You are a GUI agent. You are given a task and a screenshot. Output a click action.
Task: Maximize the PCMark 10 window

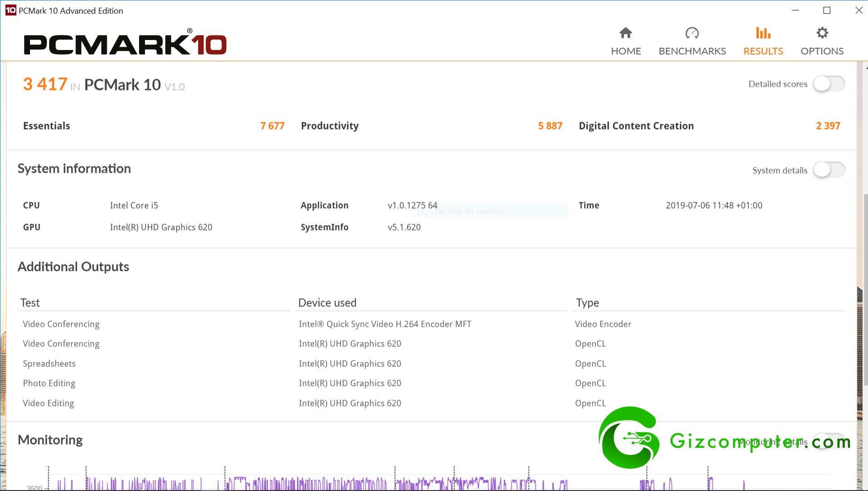click(827, 10)
